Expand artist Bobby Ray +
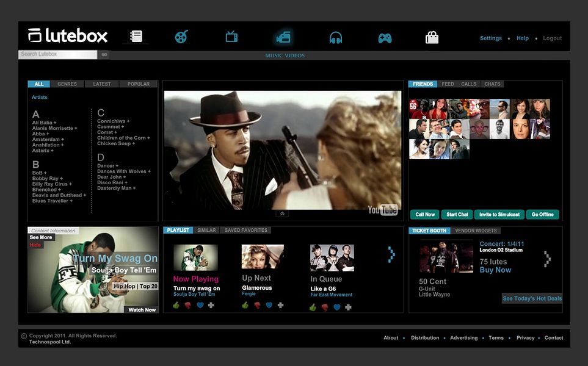This screenshot has height=366, width=588. [x=48, y=178]
